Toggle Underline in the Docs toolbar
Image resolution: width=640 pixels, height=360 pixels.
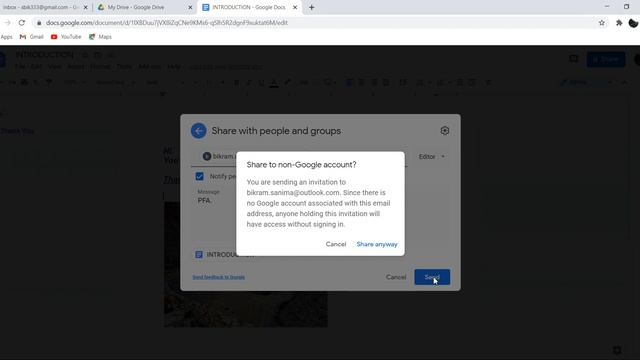[261, 83]
